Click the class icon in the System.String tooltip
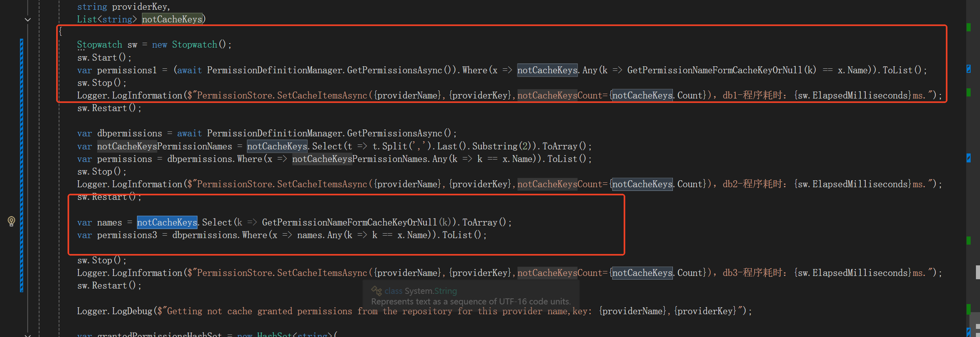 click(376, 291)
